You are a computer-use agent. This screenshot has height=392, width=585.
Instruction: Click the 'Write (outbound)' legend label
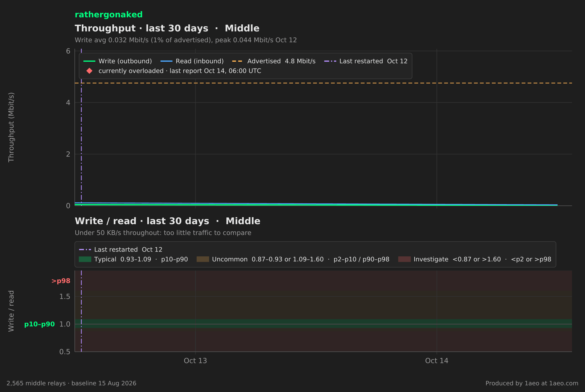coord(125,61)
